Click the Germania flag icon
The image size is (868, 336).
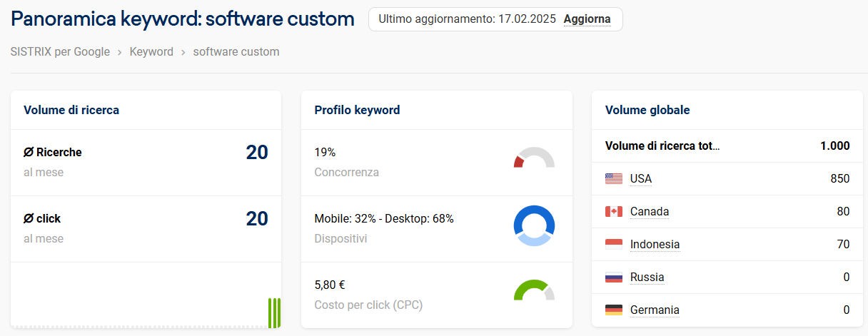pyautogui.click(x=614, y=310)
